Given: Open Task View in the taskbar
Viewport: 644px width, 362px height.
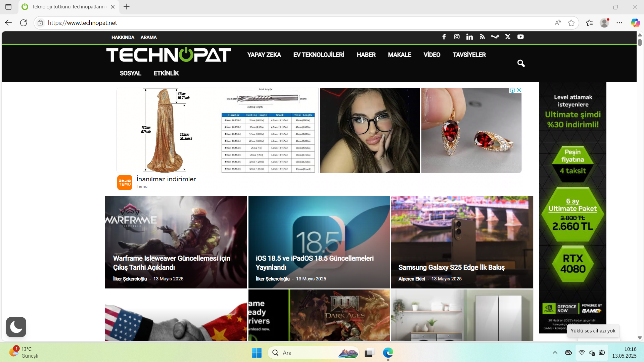Looking at the screenshot, I should (x=369, y=353).
